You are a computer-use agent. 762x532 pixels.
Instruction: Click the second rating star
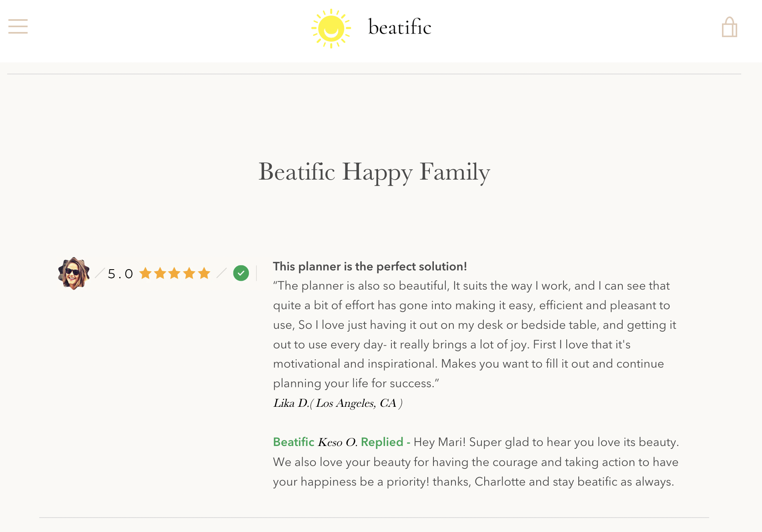click(x=160, y=273)
